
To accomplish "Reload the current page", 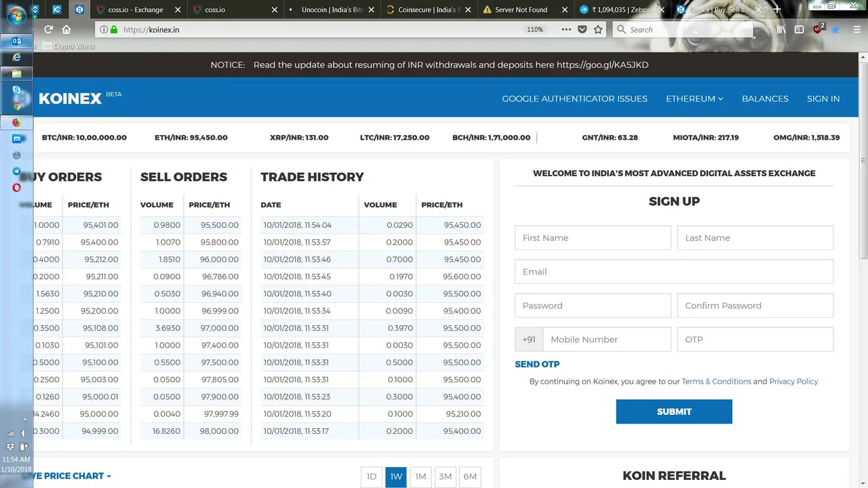I will (48, 29).
